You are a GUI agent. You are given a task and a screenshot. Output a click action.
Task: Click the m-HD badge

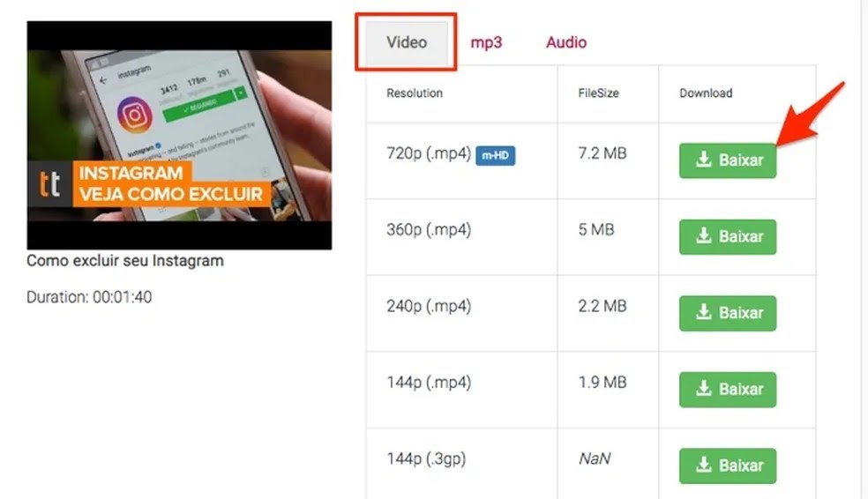click(x=496, y=155)
